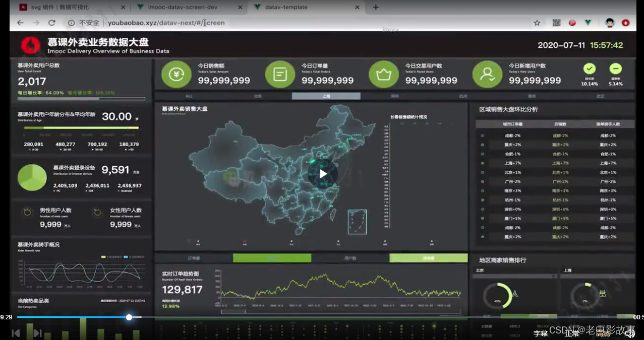Click the ring icon beside 女性用户人数

pos(98,213)
